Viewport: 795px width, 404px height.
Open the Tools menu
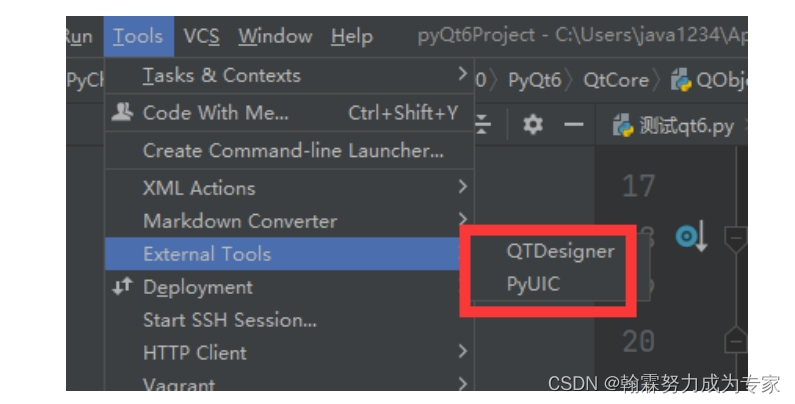pos(138,36)
